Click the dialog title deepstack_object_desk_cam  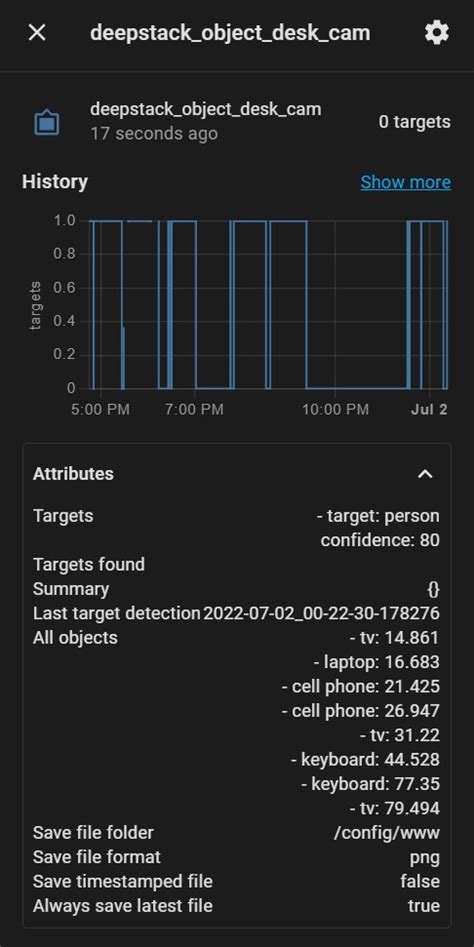click(230, 33)
